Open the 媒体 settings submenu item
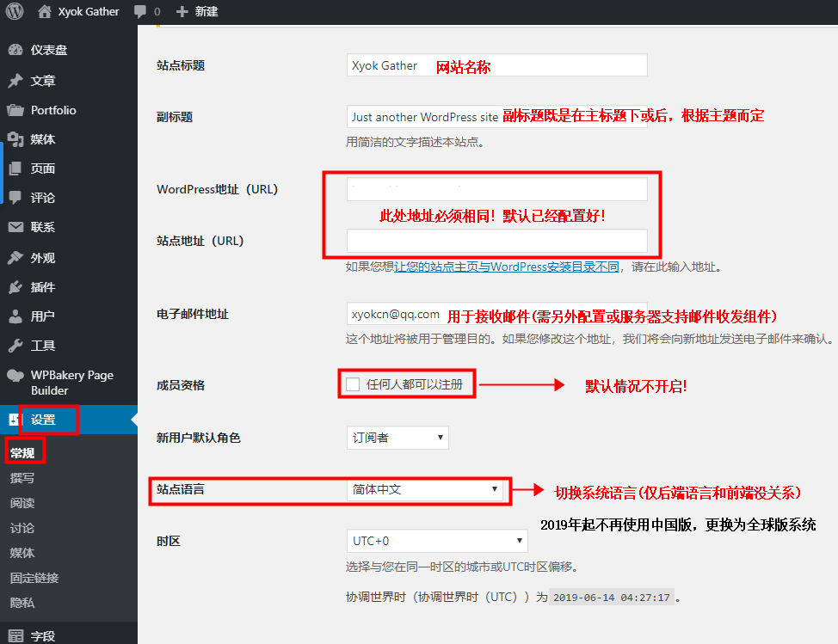This screenshot has width=838, height=644. [x=22, y=553]
